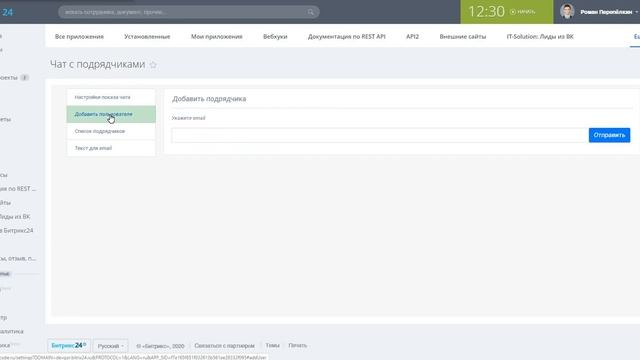640x360 pixels.
Task: Open the sidebar projects item with counter
Action: tap(14, 78)
